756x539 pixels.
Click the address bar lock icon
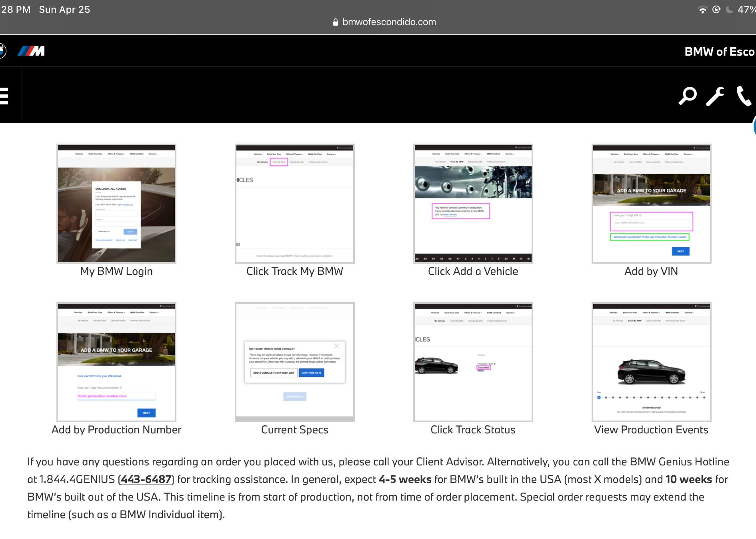tap(336, 22)
